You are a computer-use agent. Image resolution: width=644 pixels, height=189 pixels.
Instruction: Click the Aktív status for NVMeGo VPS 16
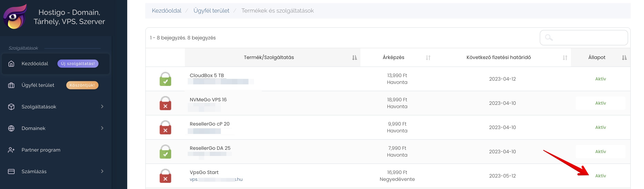(x=600, y=103)
